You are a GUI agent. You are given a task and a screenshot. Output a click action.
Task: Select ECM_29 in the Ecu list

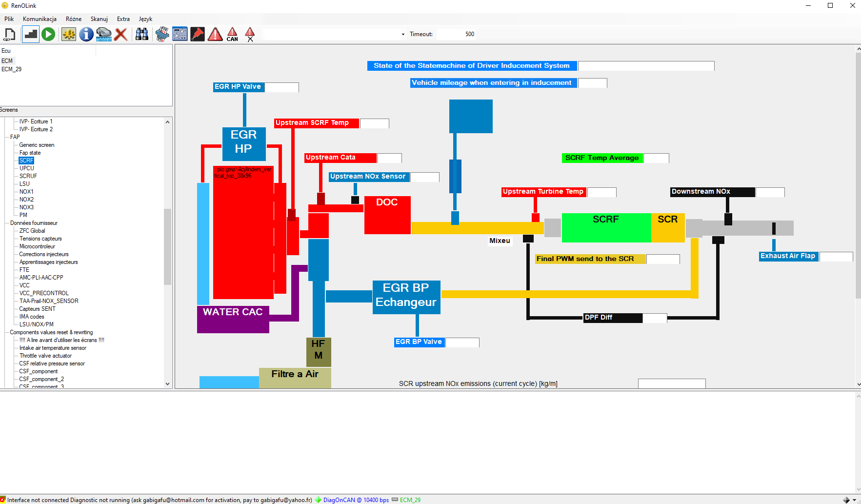pos(12,69)
